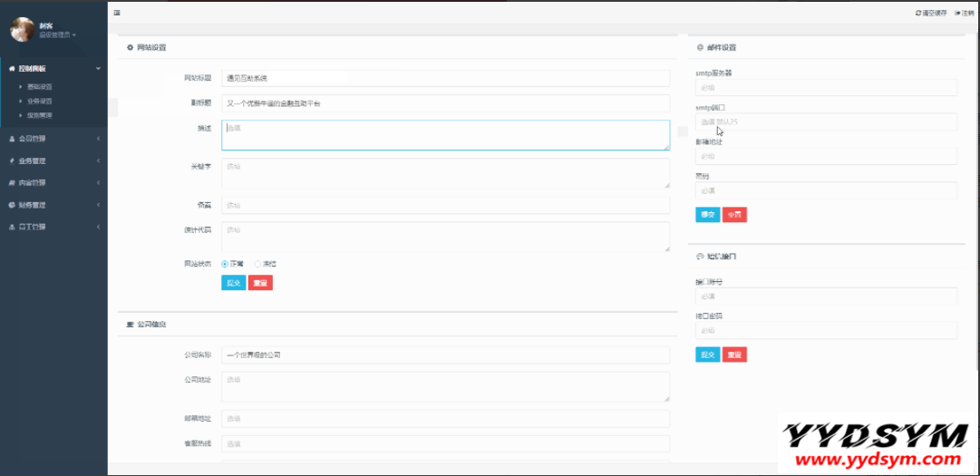Image resolution: width=980 pixels, height=476 pixels.
Task: Click the 注销 logout icon
Action: [956, 13]
